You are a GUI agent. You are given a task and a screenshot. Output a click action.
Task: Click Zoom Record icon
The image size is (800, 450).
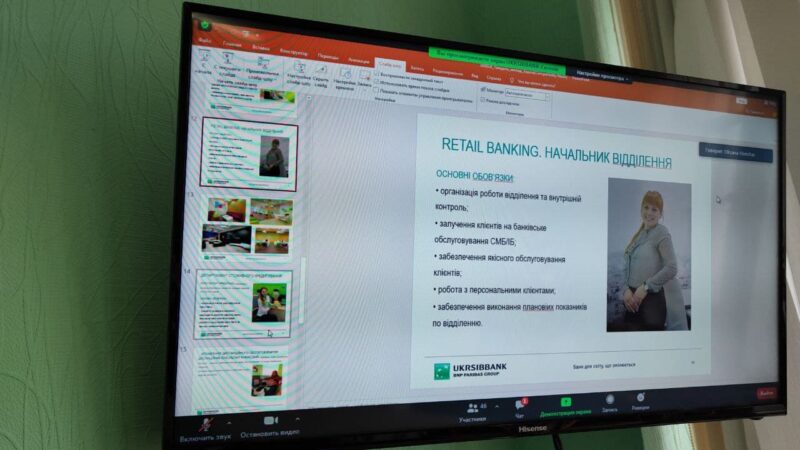coord(609,399)
